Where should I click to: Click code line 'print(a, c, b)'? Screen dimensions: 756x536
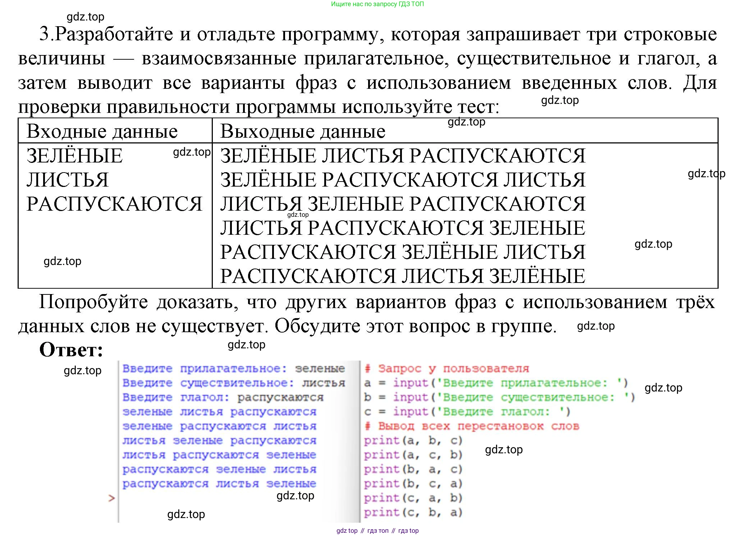coord(413,455)
